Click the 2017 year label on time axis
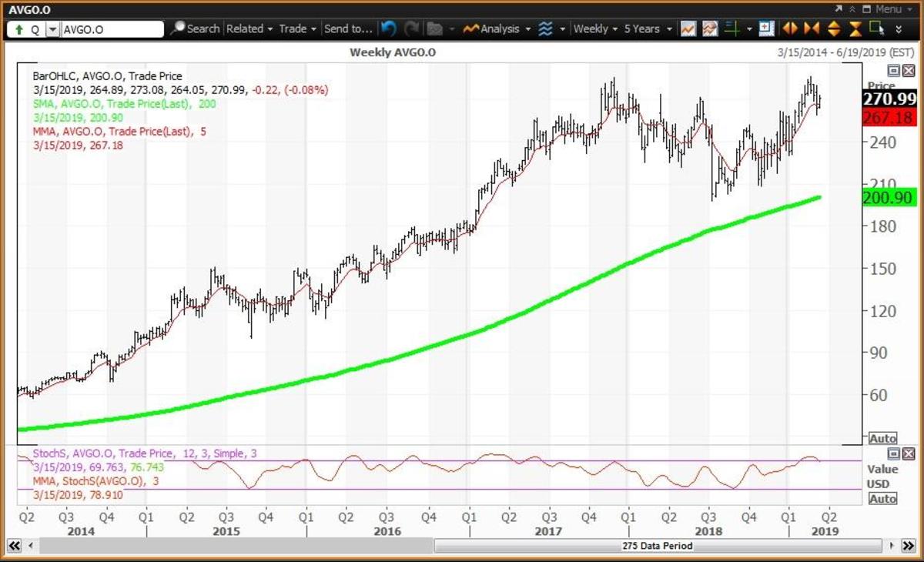 (548, 532)
